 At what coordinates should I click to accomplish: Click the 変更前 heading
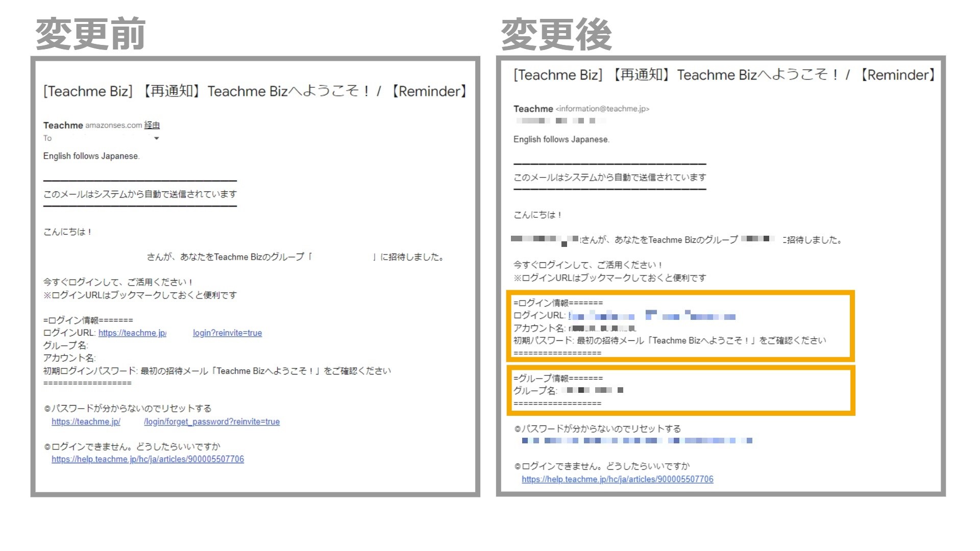click(90, 34)
